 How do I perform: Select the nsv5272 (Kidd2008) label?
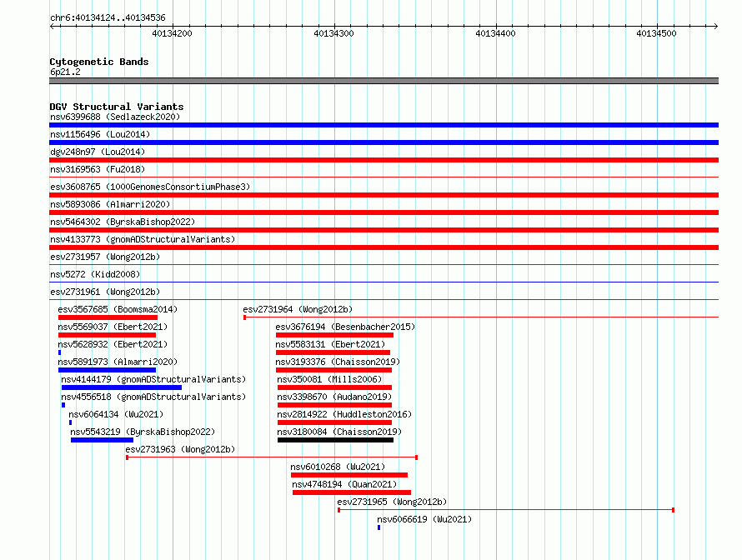(95, 274)
